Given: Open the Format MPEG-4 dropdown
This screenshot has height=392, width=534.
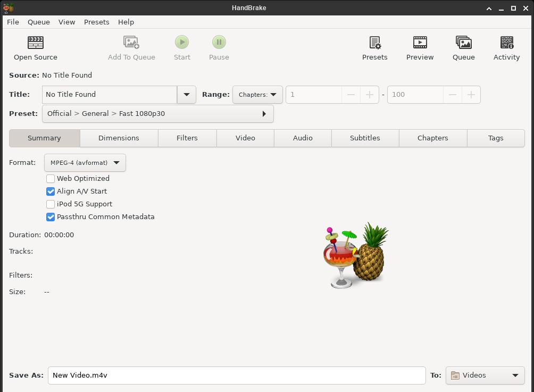Looking at the screenshot, I should (x=85, y=163).
